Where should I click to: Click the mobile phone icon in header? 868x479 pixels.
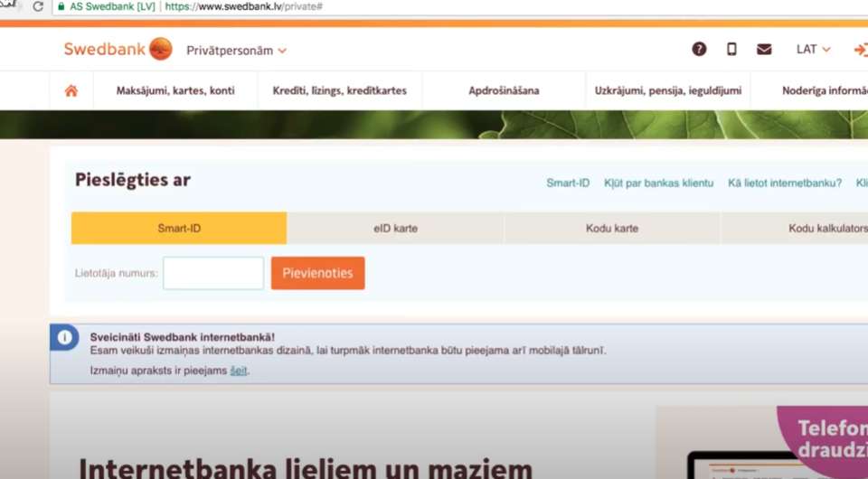pos(731,49)
